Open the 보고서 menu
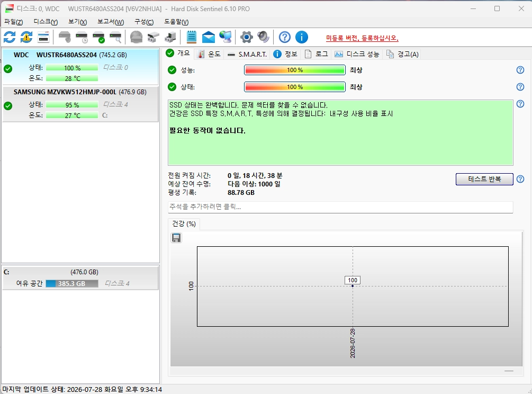Viewport: 532px width, 394px height. (111, 22)
